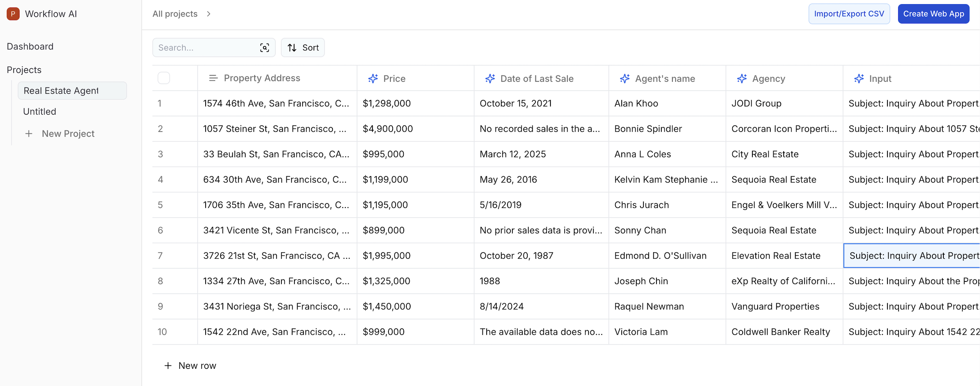Screen dimensions: 980x386
Task: Toggle the select-all checkbox in table header
Action: pyautogui.click(x=163, y=78)
